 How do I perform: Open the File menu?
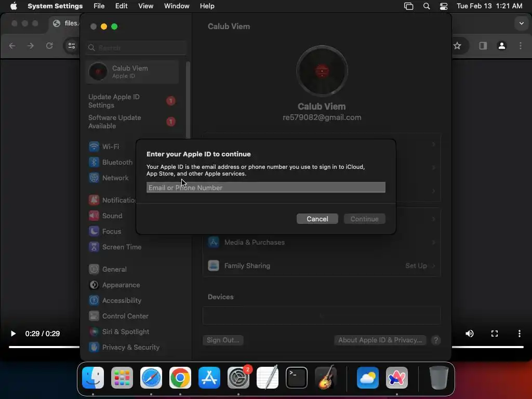click(99, 6)
